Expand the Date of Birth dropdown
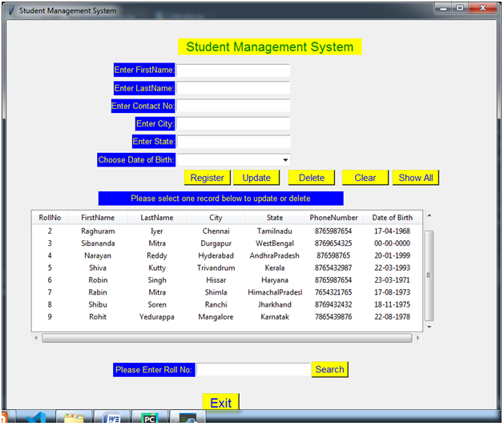504x426 pixels. coord(285,160)
